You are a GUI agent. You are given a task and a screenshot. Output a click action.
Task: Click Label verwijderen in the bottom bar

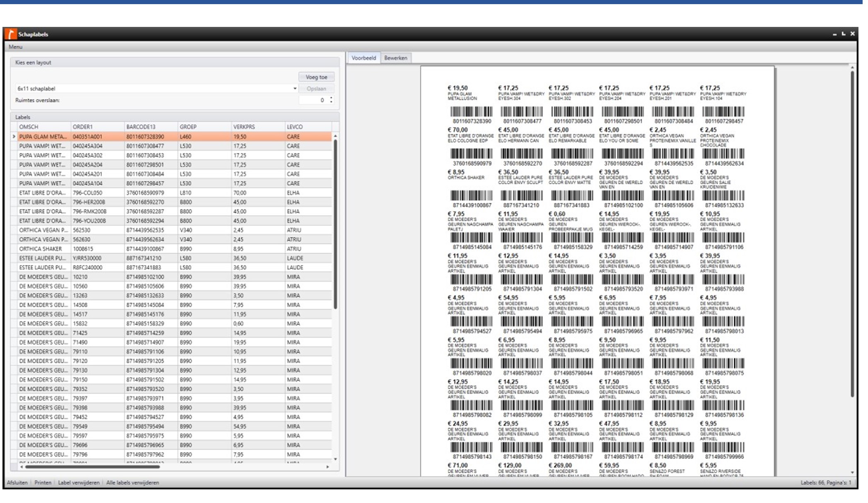[x=79, y=483]
